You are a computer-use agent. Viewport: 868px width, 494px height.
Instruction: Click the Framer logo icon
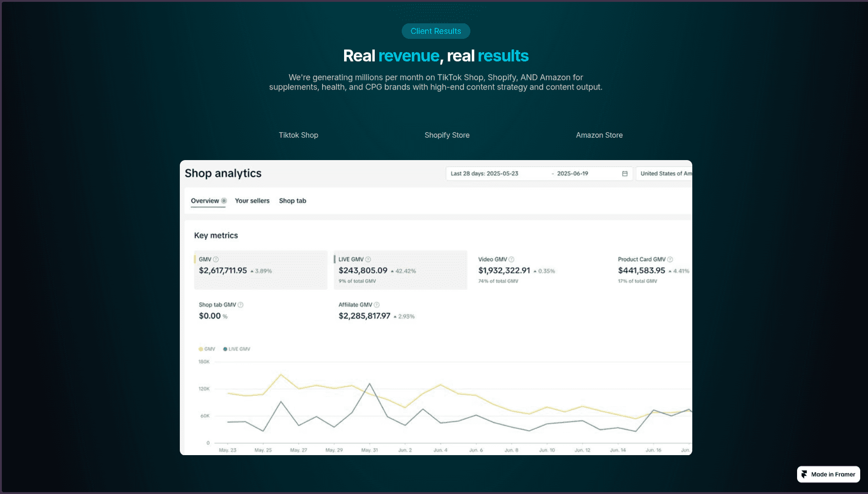pos(804,474)
